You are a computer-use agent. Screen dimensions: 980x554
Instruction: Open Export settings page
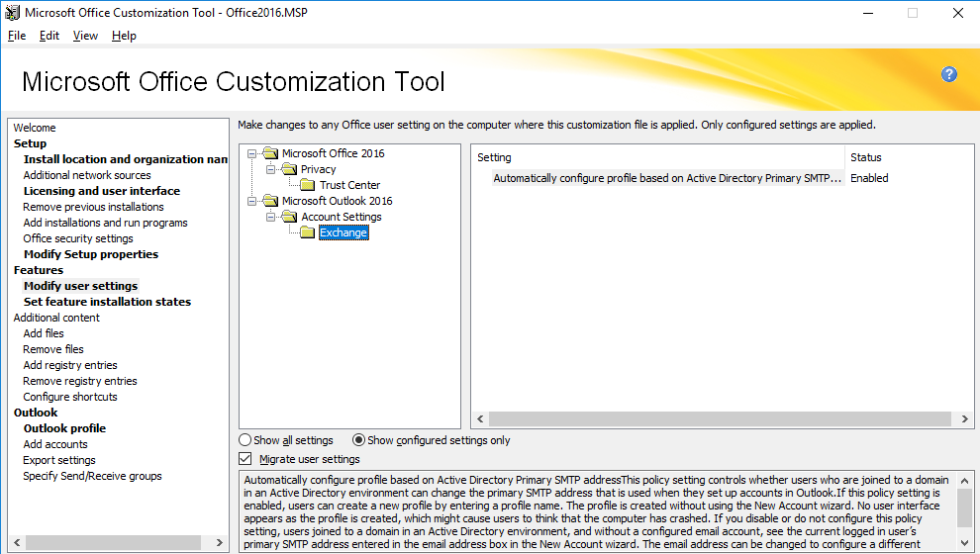pyautogui.click(x=59, y=460)
